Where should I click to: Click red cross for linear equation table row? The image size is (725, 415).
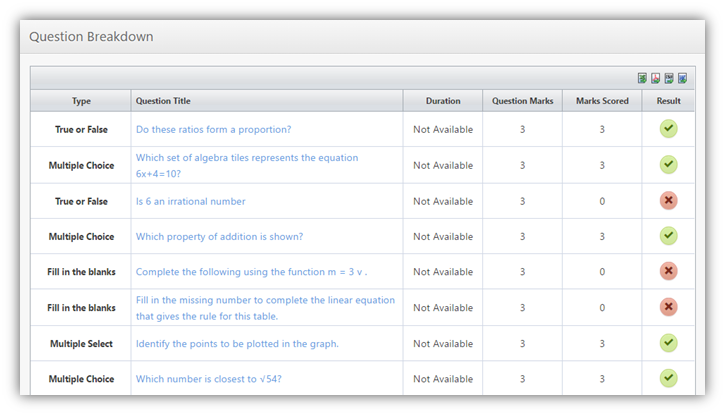[x=668, y=307]
